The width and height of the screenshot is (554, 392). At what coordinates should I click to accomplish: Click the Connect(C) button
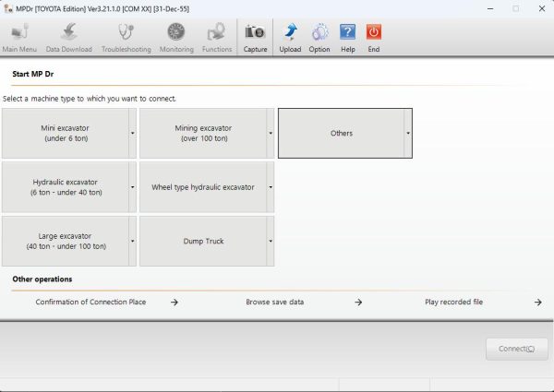[516, 349]
